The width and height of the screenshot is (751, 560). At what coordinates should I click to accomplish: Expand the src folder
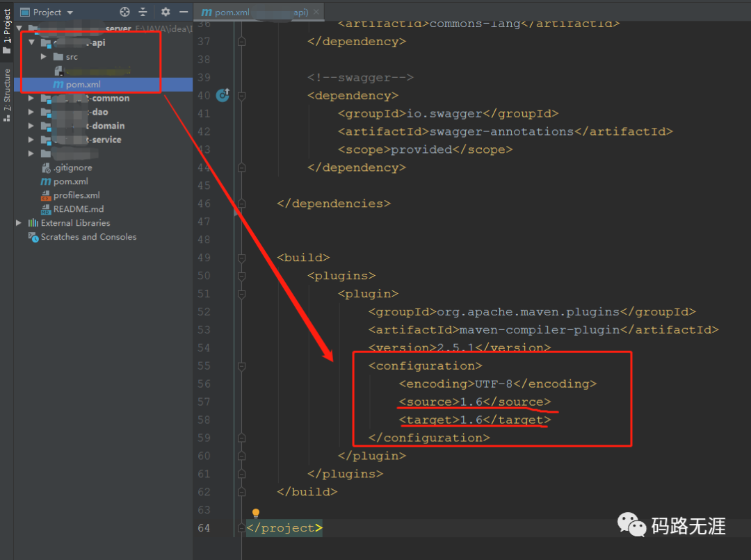(44, 56)
